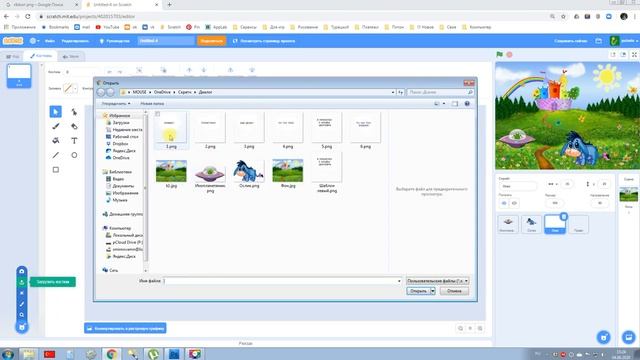Expand the file name history dropdown
This screenshot has width=640, height=360.
(399, 281)
